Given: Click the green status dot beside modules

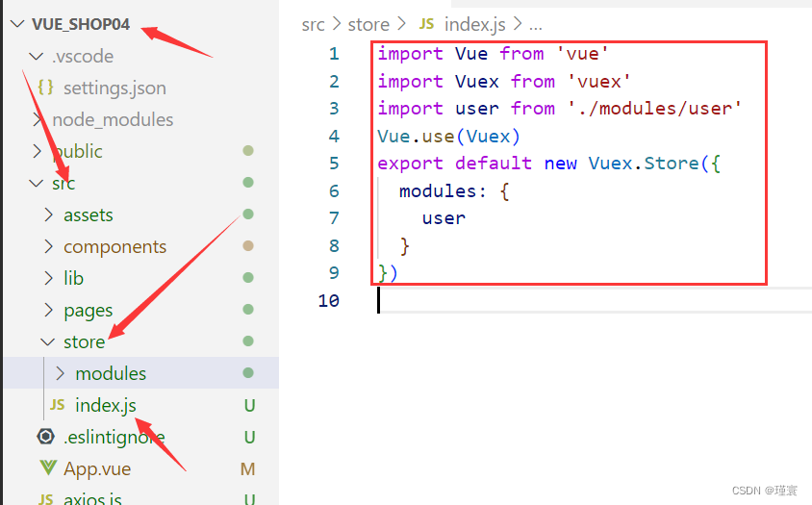Looking at the screenshot, I should 248,373.
